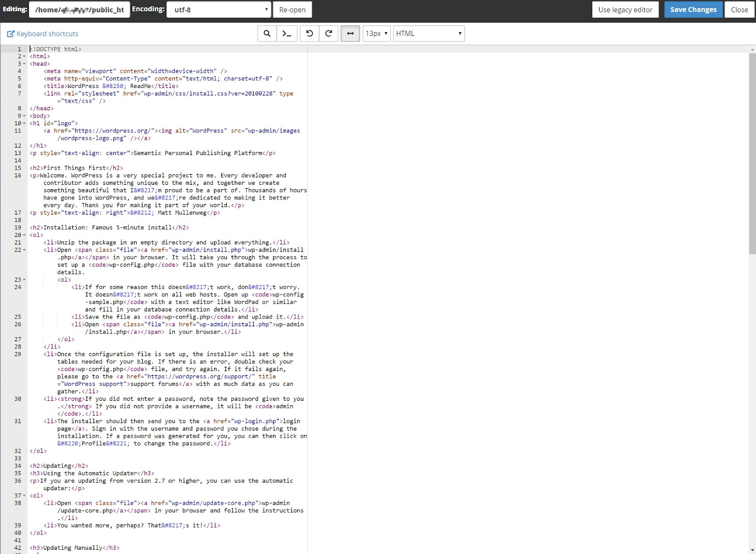Click the 'First Things First' heading line

click(x=77, y=168)
